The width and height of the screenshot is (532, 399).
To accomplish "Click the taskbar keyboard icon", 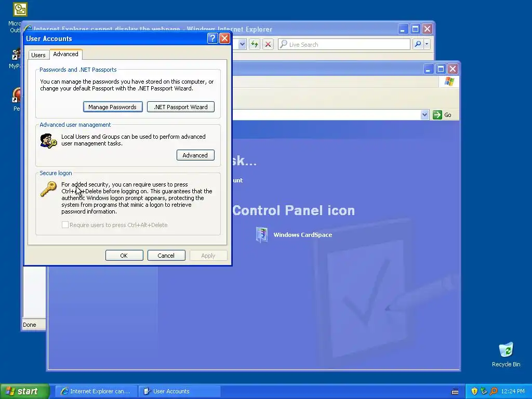I will tap(455, 392).
